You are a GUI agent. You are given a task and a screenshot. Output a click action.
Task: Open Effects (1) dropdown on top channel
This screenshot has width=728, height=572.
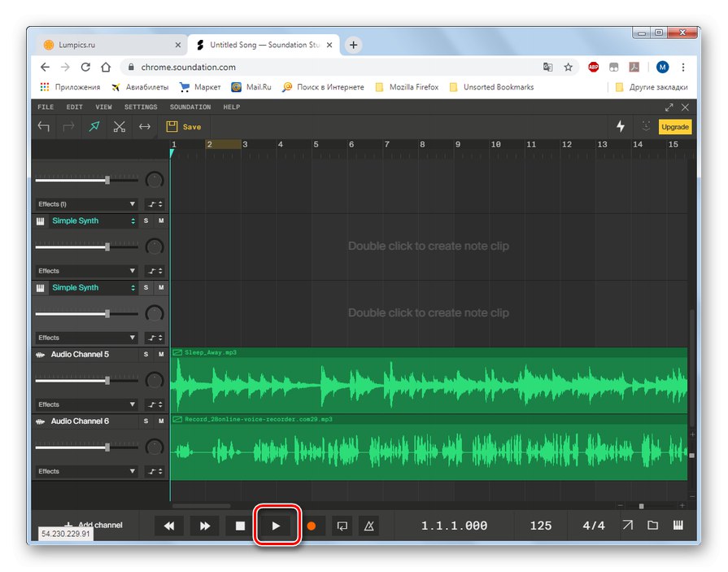click(86, 204)
